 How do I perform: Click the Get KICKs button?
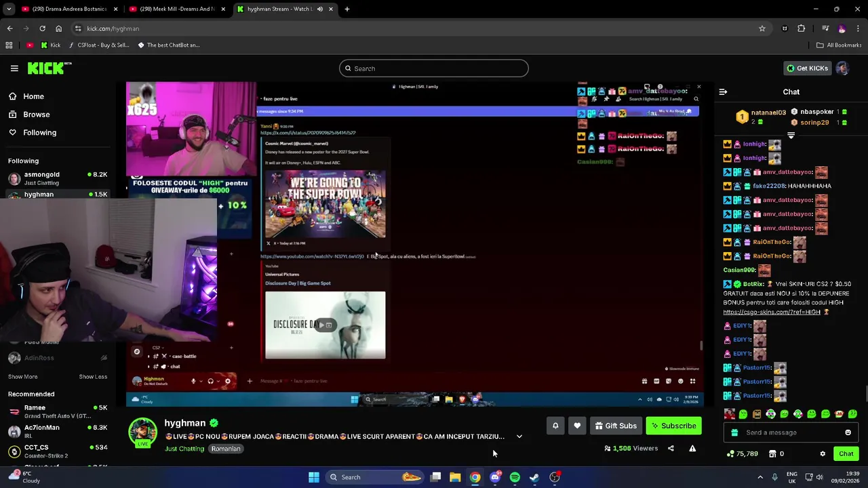807,68
